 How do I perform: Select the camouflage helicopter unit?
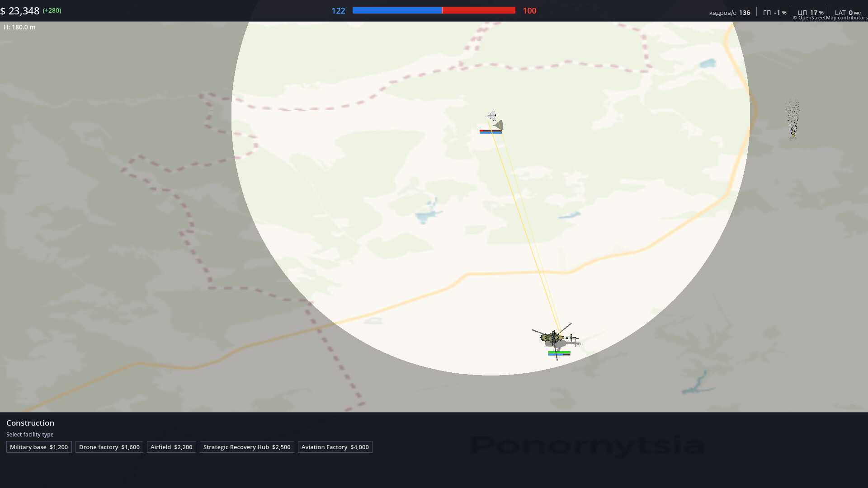point(552,338)
